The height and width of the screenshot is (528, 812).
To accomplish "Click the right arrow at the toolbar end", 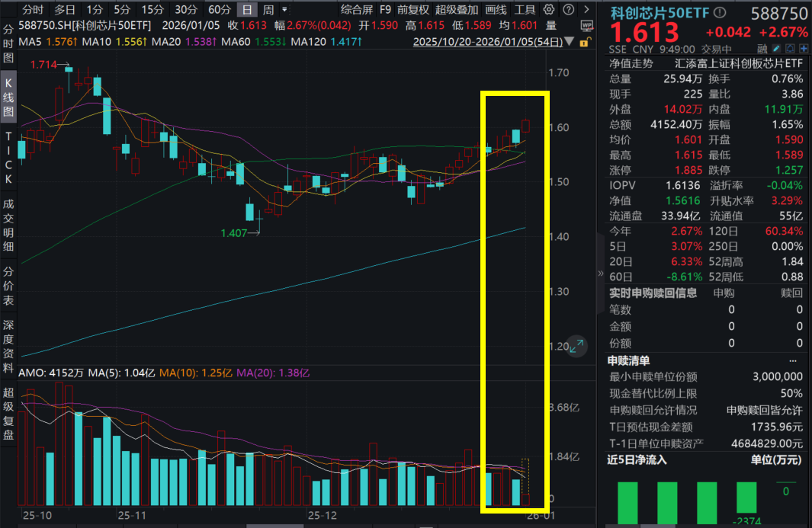I will pos(587,9).
